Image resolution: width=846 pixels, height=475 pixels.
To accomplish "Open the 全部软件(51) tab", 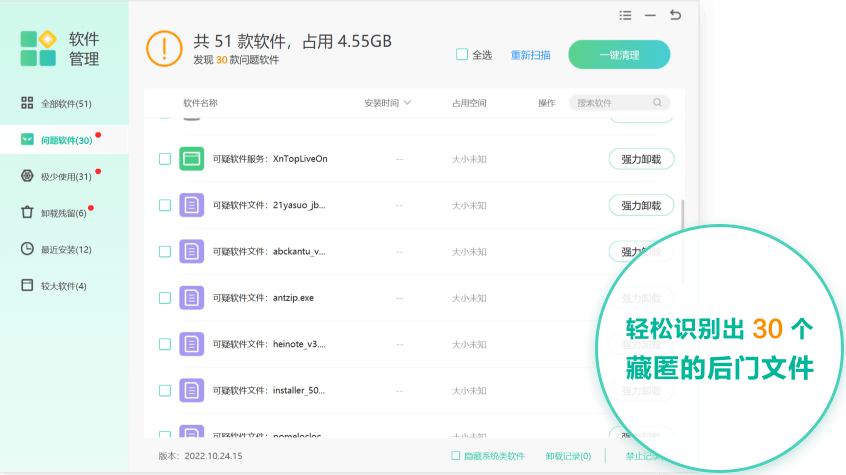I will tap(65, 104).
